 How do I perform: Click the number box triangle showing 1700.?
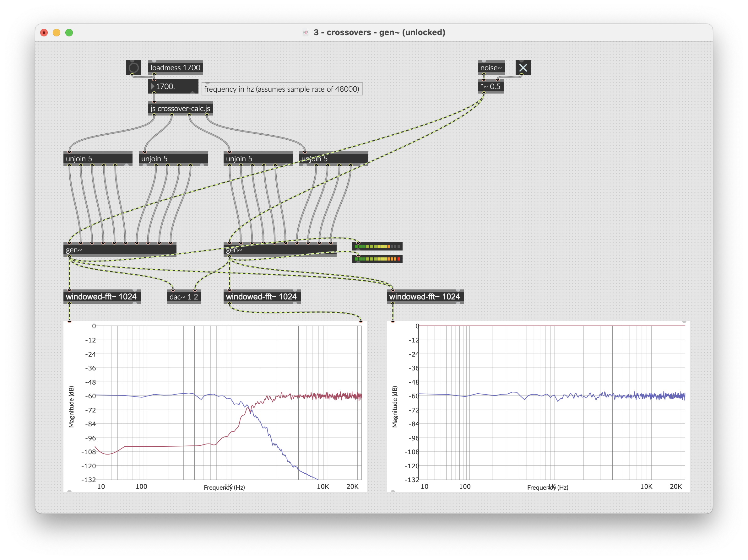(x=153, y=87)
